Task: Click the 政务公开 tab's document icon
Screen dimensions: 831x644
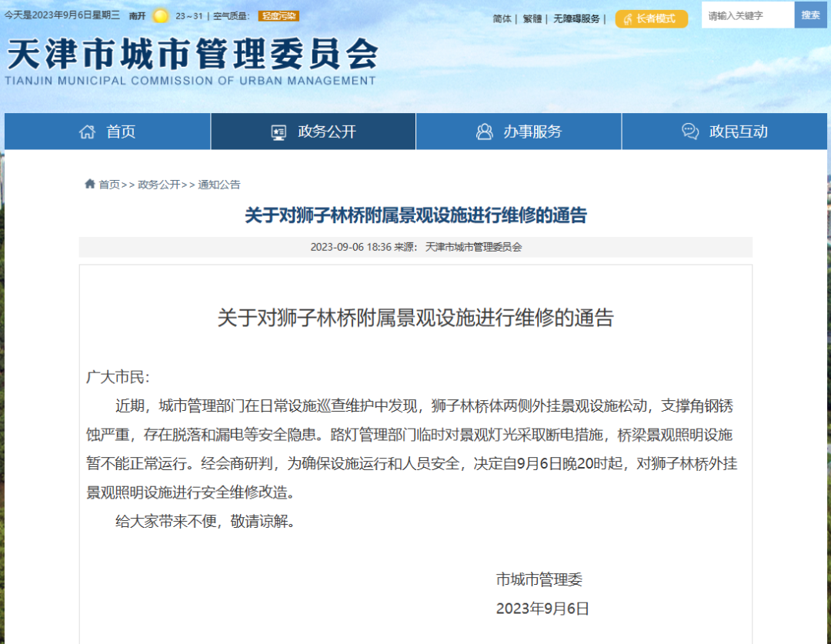Action: (279, 132)
